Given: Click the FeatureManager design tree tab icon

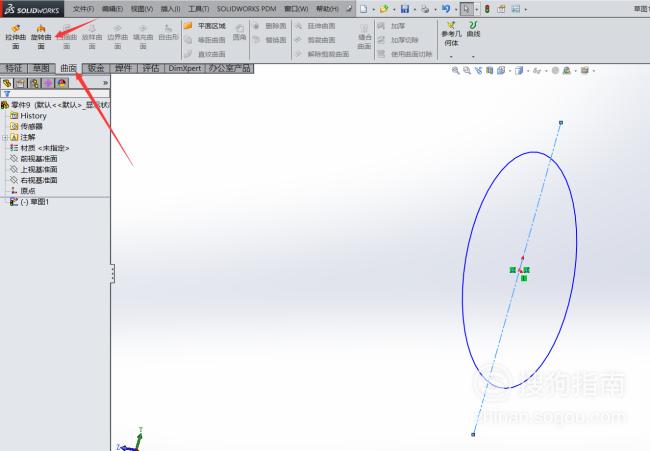Looking at the screenshot, I should pyautogui.click(x=7, y=83).
